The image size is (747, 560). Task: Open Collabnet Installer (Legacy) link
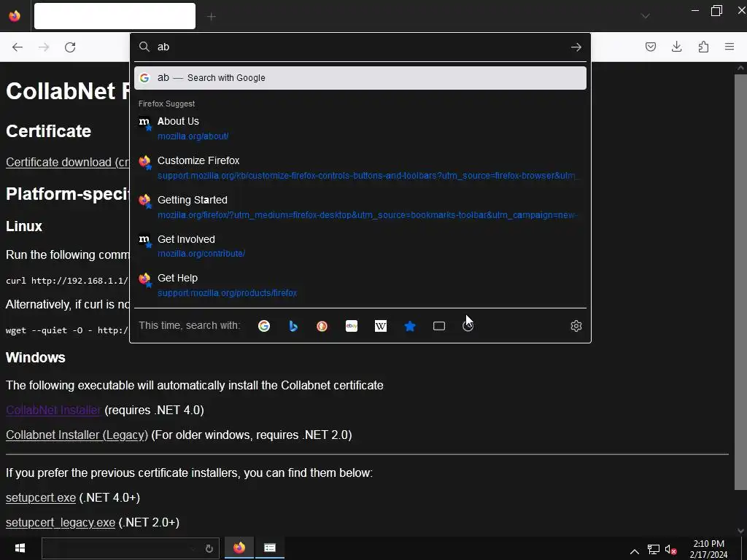point(77,435)
